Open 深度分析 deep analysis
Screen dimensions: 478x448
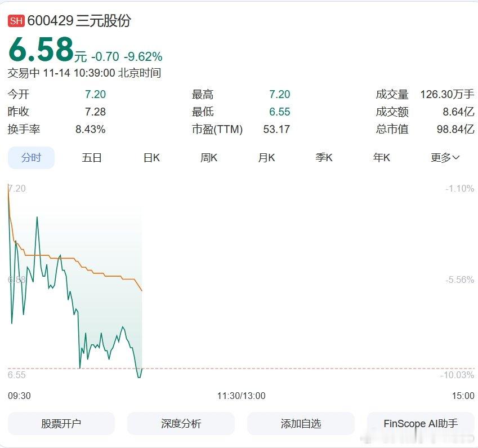(181, 424)
